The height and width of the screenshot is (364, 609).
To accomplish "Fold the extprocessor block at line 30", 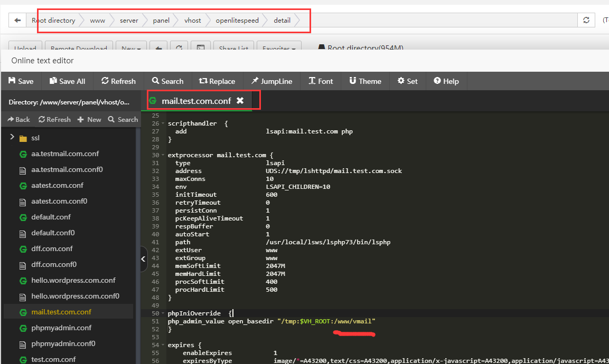I will tap(163, 156).
